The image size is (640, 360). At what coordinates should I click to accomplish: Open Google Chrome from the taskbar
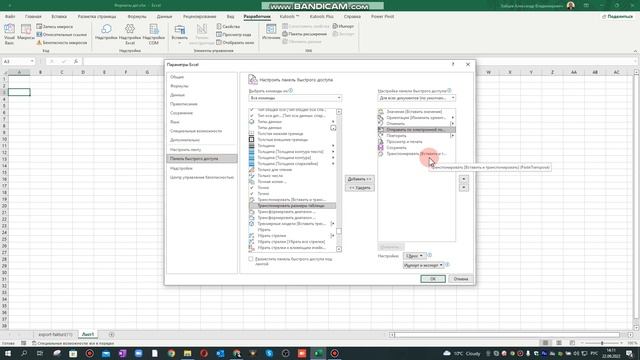click(x=171, y=353)
